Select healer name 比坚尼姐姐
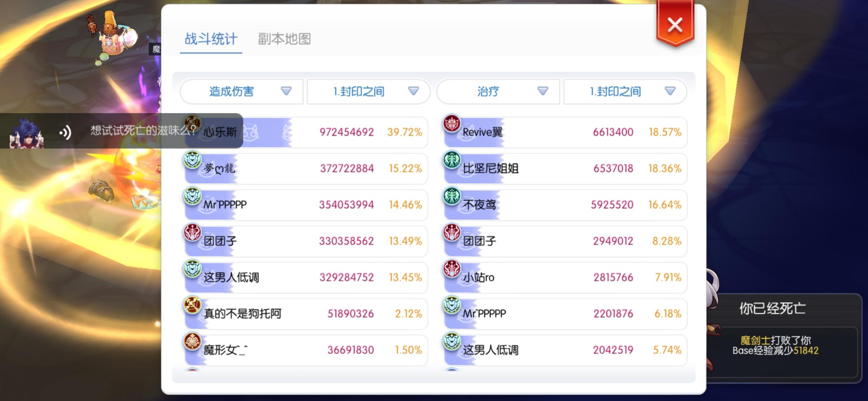The image size is (868, 401). click(491, 169)
